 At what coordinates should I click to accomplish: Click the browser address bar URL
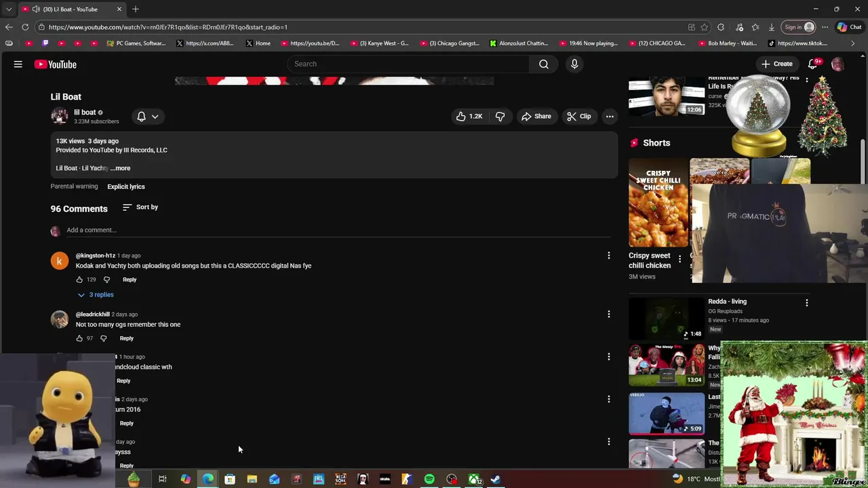(x=168, y=27)
